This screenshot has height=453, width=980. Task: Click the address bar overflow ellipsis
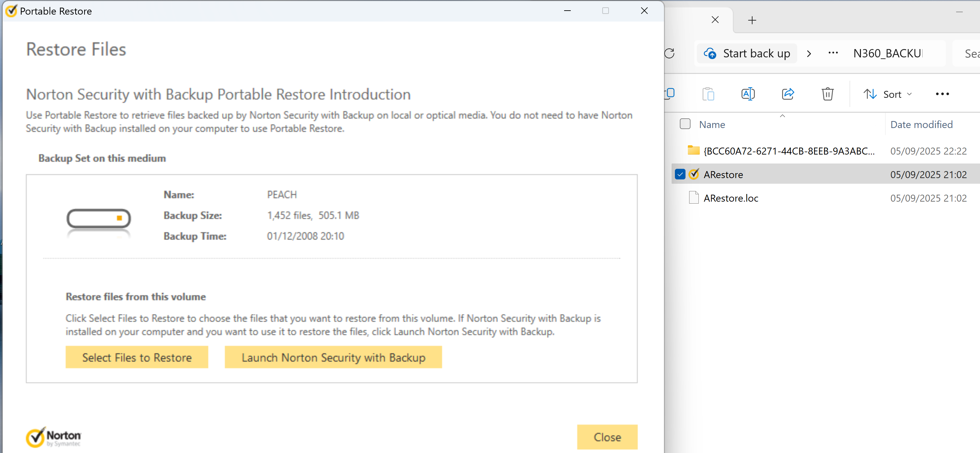(833, 53)
